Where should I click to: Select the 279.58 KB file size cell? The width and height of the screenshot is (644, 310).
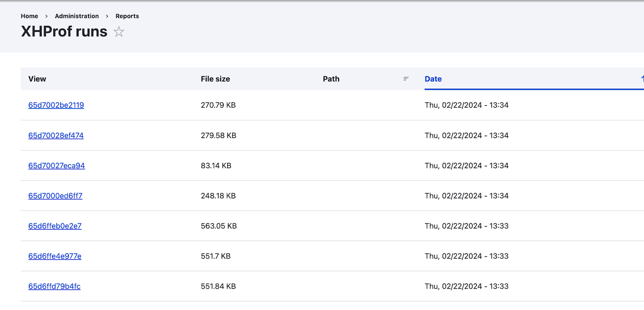click(219, 135)
